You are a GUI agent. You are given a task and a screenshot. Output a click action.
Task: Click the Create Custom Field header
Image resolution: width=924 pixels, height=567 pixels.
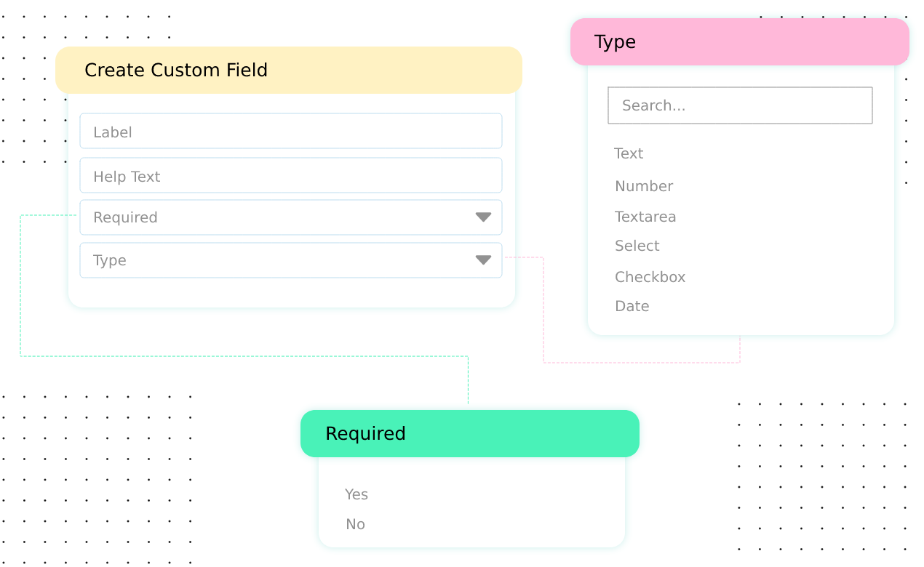pyautogui.click(x=177, y=70)
